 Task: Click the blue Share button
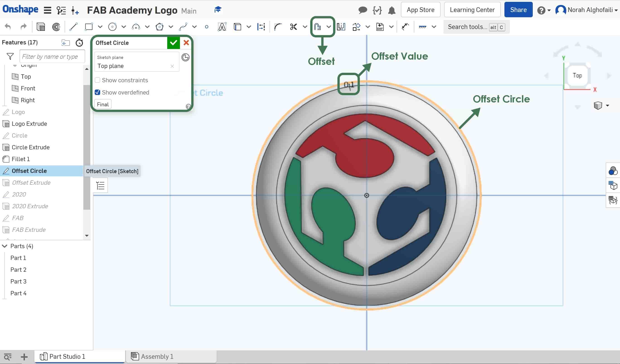tap(518, 10)
